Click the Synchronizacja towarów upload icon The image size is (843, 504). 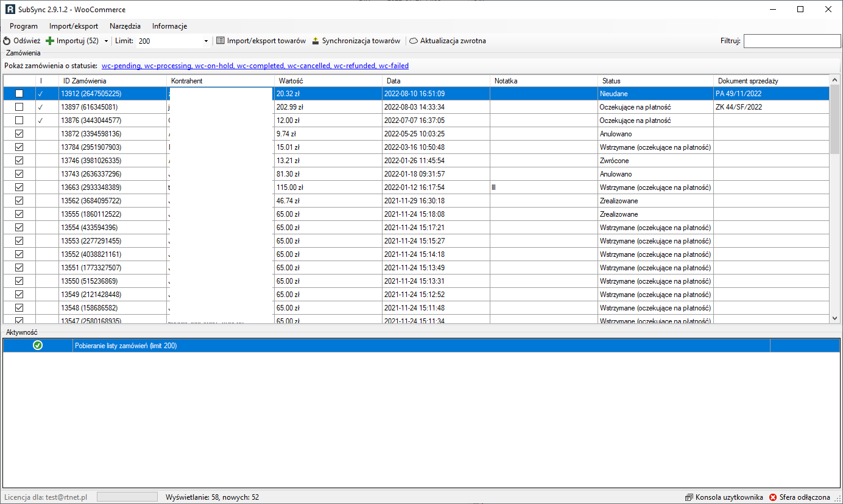(x=316, y=41)
